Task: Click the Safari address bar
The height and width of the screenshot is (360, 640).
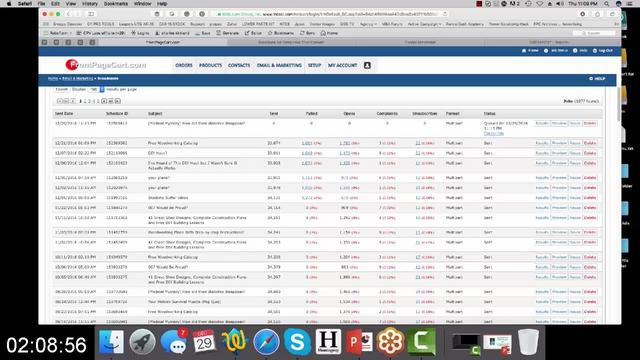Action: [330, 14]
